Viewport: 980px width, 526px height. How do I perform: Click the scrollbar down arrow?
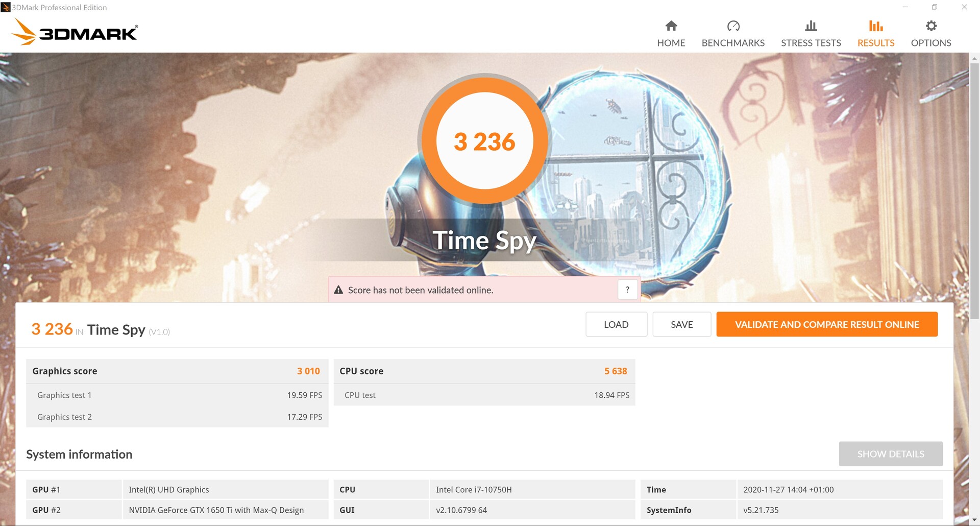click(974, 520)
